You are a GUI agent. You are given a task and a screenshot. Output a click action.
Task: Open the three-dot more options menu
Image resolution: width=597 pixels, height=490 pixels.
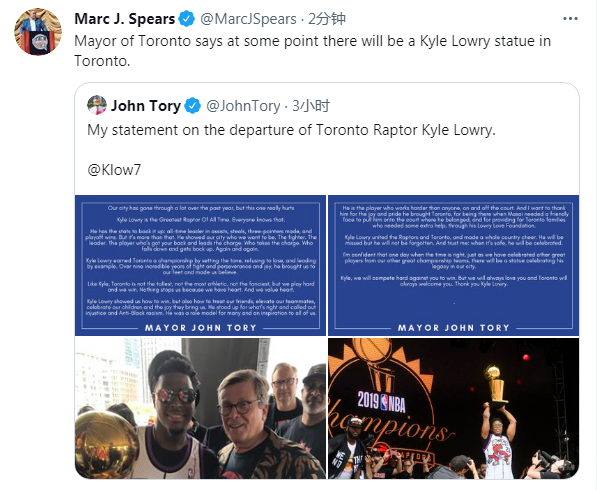(570, 19)
